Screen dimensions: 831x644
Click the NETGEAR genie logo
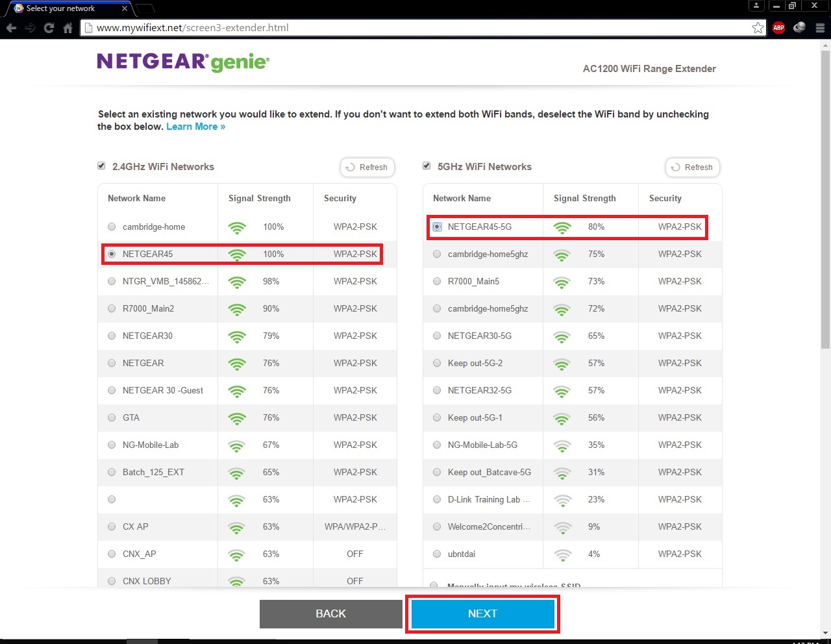pos(183,62)
